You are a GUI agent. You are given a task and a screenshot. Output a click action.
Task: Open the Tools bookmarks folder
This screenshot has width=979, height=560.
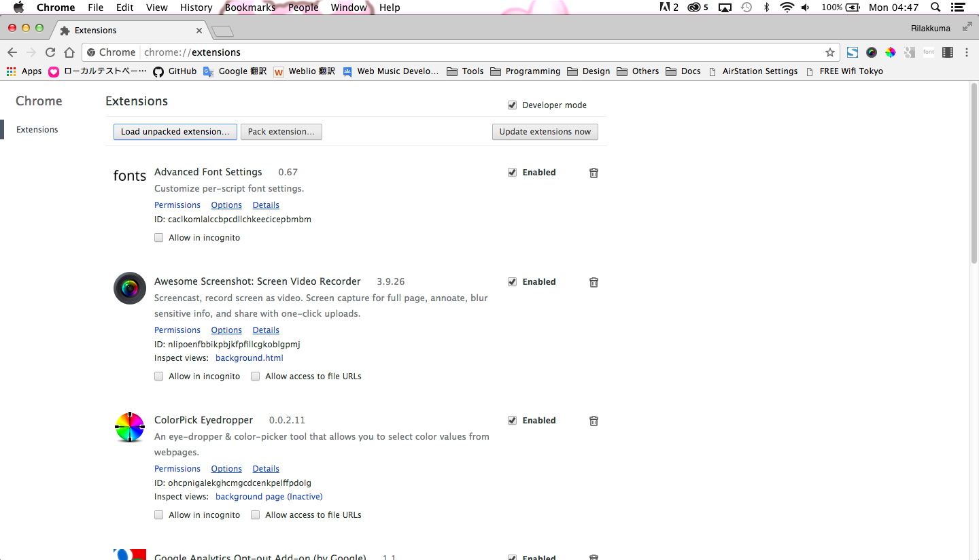pyautogui.click(x=465, y=71)
